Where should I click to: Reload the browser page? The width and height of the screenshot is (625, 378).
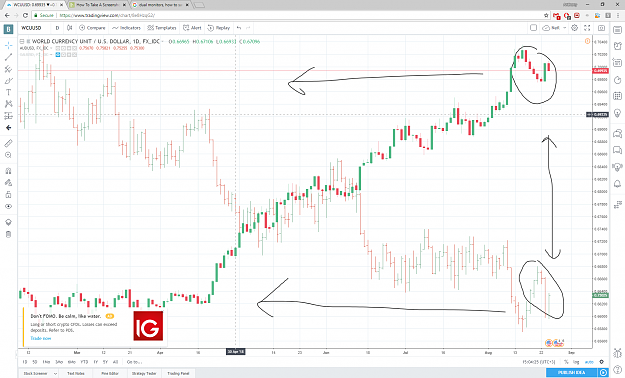tap(25, 15)
